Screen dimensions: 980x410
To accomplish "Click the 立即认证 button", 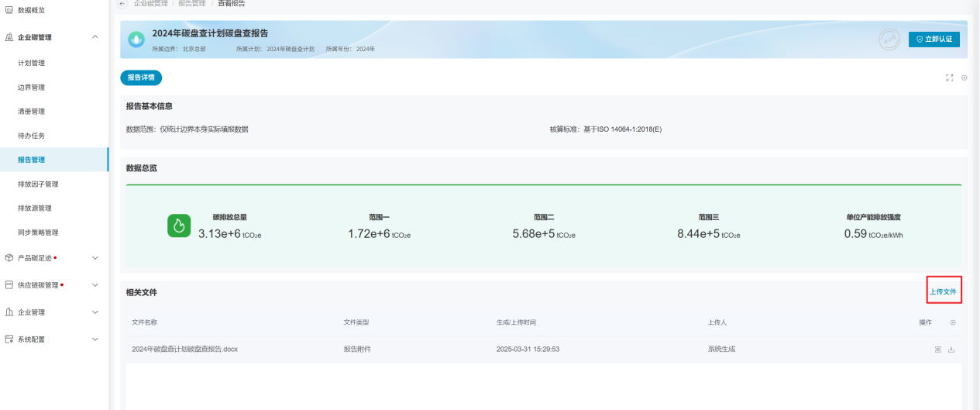I will click(934, 39).
